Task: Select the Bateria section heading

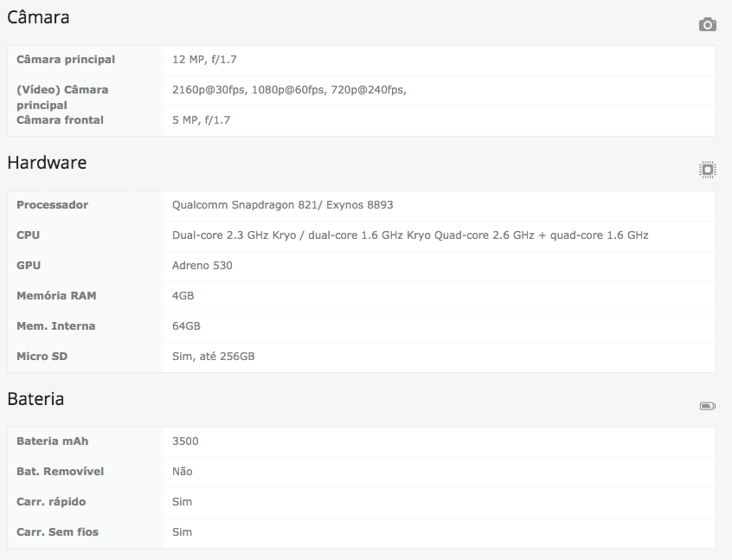Action: [x=35, y=399]
